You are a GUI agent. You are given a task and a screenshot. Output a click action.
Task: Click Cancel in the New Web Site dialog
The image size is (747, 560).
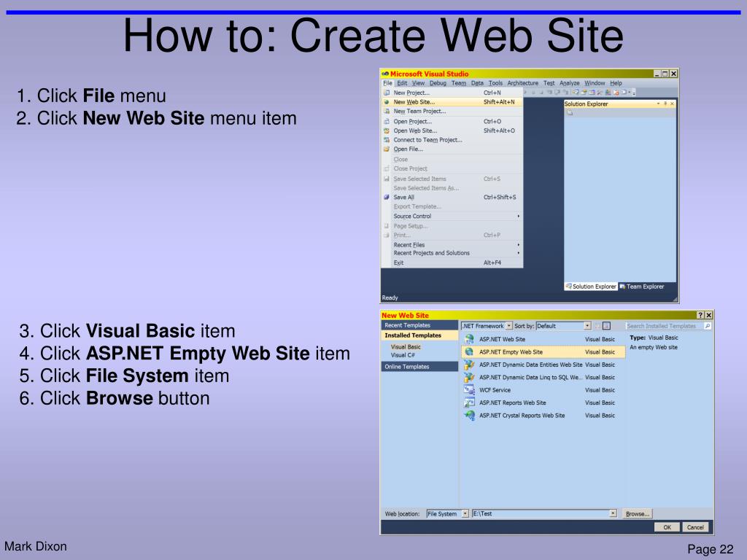(695, 527)
